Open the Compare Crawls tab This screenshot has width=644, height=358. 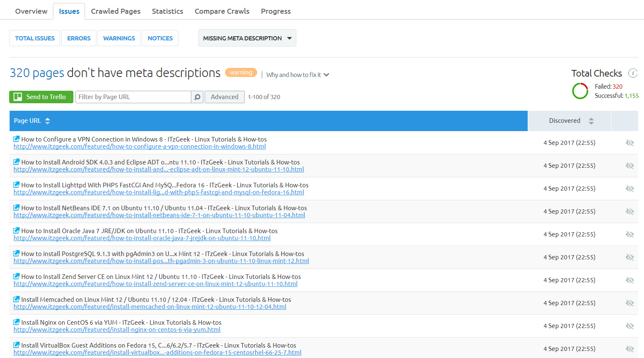(222, 11)
